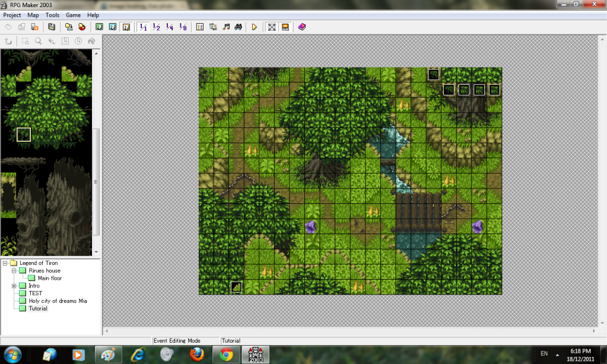Click the Event Editing Mode status text
Image resolution: width=607 pixels, height=364 pixels.
(177, 341)
